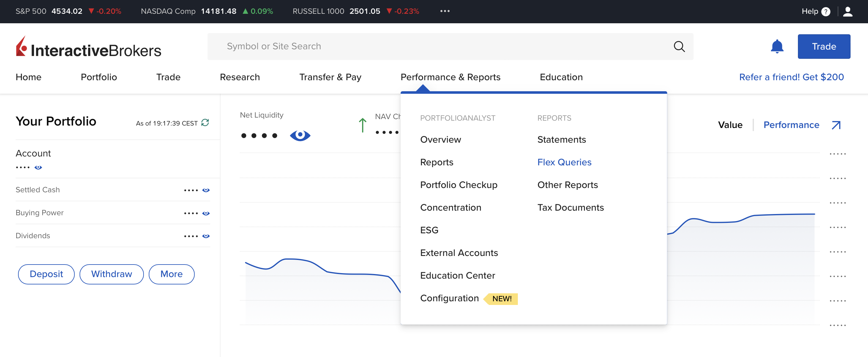
Task: Open notifications via the bell icon
Action: point(777,47)
